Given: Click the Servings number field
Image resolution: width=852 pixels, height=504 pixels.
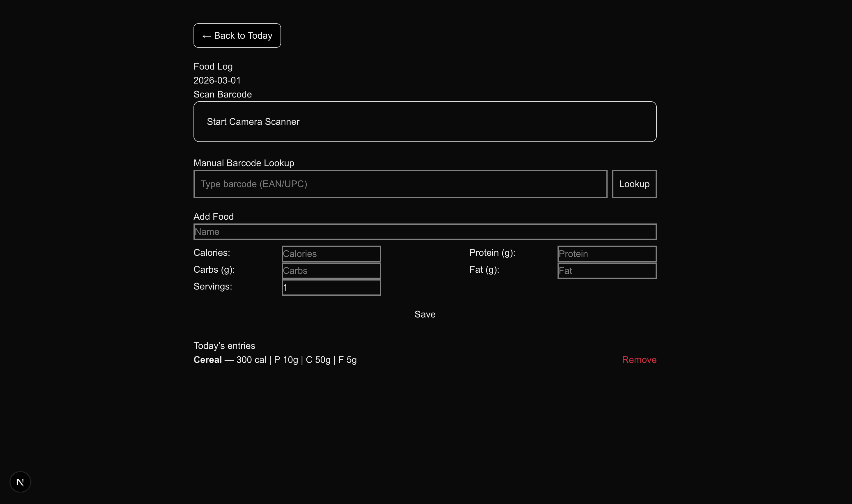Looking at the screenshot, I should click(x=331, y=288).
